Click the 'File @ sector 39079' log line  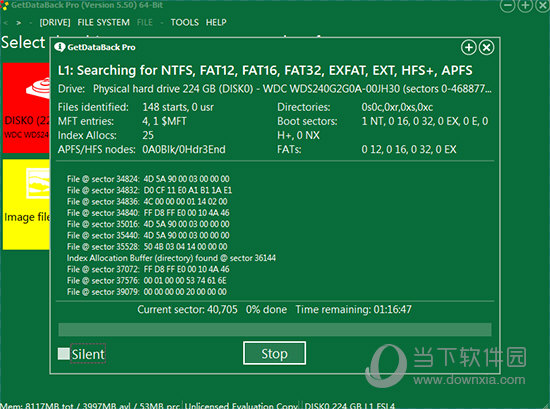147,292
